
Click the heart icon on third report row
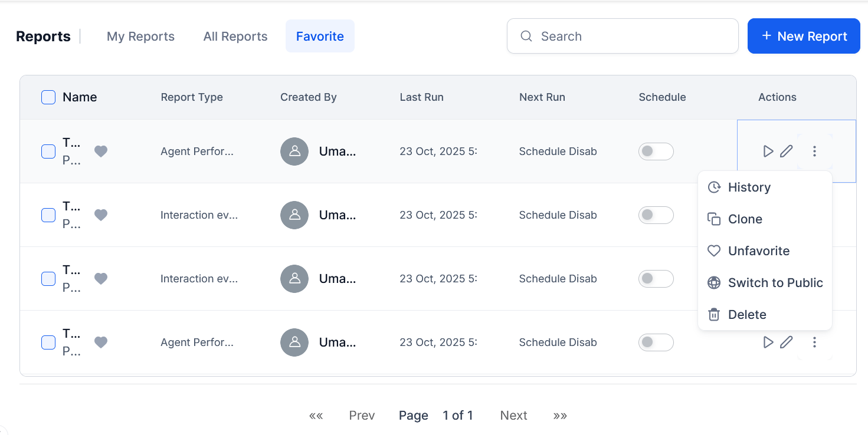point(101,279)
